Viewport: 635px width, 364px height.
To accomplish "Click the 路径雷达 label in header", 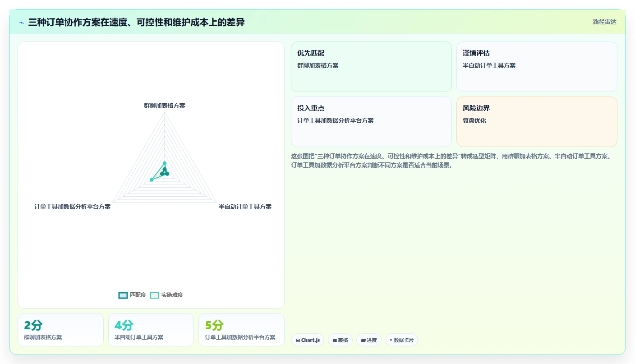I will tap(604, 22).
